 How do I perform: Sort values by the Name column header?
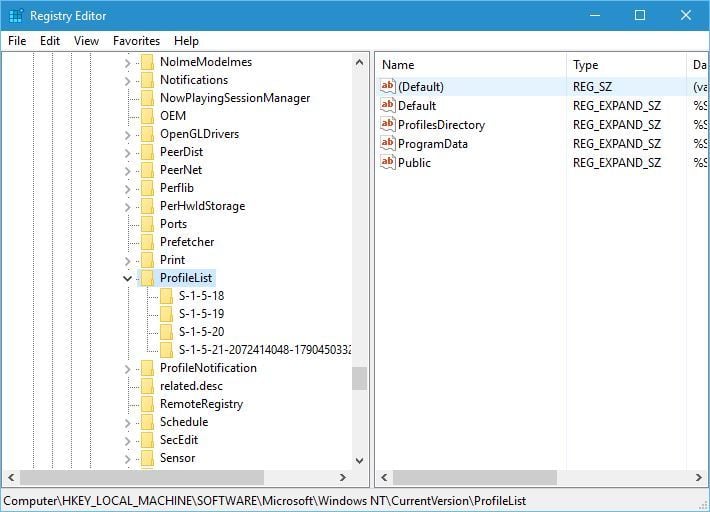(471, 65)
